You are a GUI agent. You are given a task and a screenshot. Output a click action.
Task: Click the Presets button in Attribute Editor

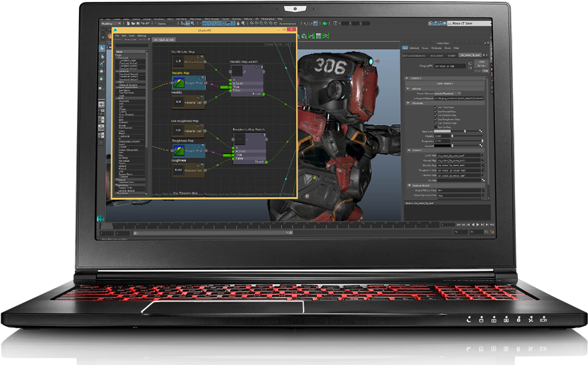(482, 66)
